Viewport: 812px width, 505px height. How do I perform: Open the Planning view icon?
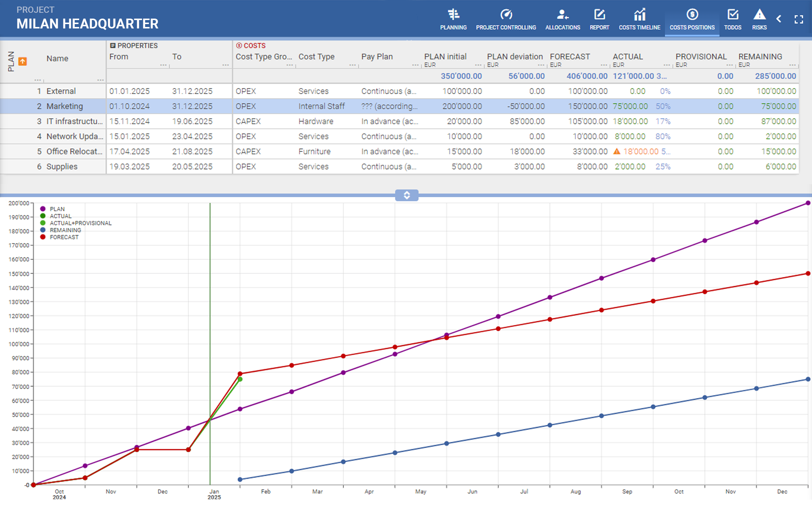[x=453, y=15]
